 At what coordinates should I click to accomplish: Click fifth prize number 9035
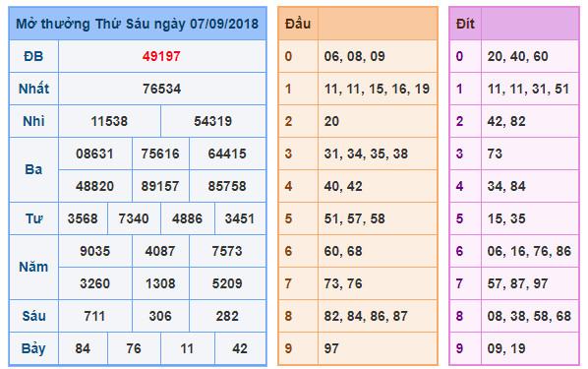click(94, 251)
